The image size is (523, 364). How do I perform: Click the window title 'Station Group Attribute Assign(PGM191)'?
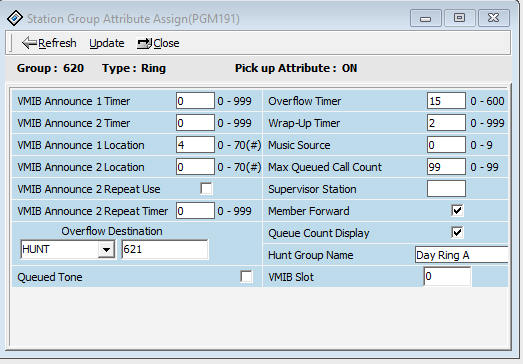click(x=133, y=19)
